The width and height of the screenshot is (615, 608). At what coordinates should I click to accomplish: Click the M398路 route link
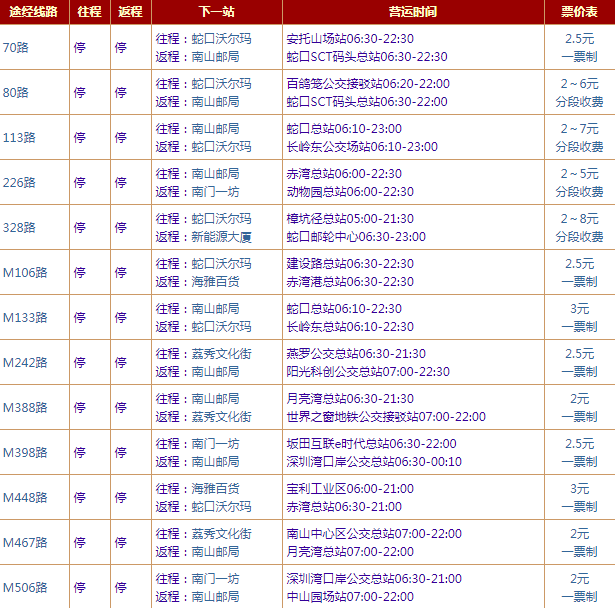[25, 452]
